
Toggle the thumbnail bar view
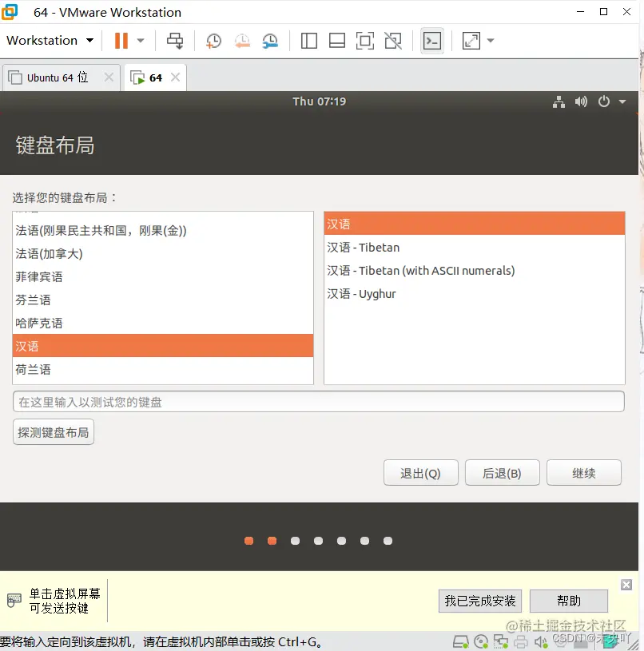pyautogui.click(x=336, y=41)
